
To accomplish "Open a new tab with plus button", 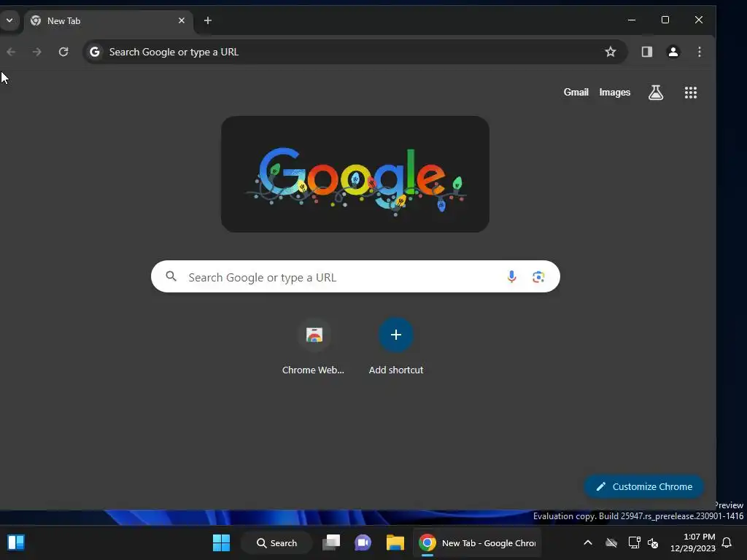I will pos(208,20).
